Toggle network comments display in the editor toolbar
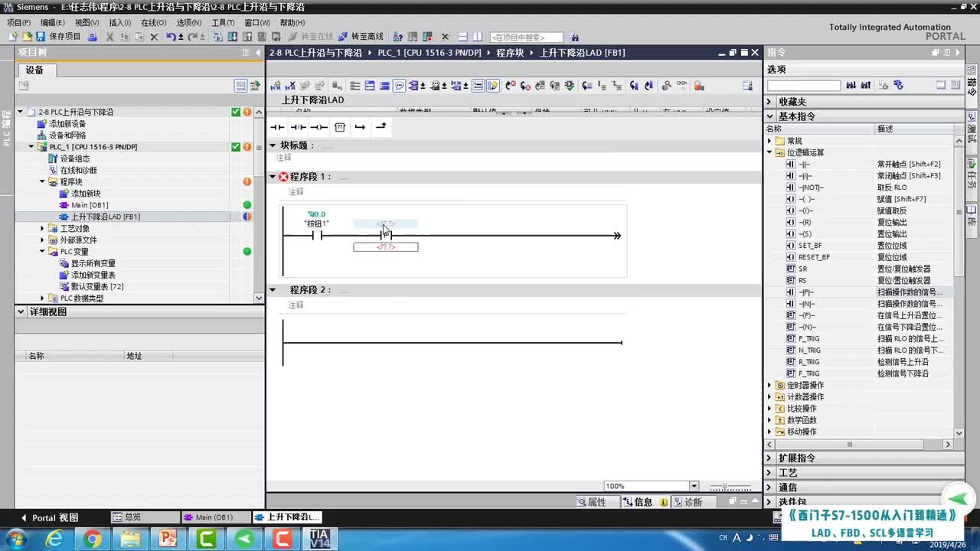 (399, 86)
